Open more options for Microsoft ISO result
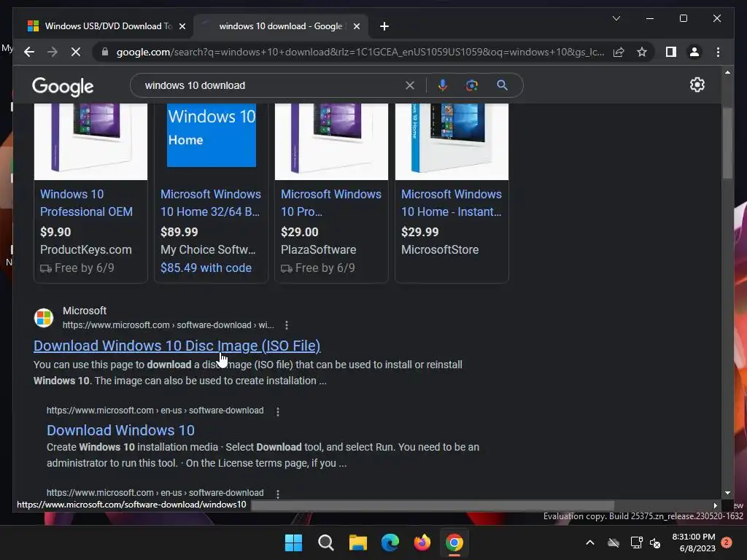The height and width of the screenshot is (560, 747). (x=286, y=325)
